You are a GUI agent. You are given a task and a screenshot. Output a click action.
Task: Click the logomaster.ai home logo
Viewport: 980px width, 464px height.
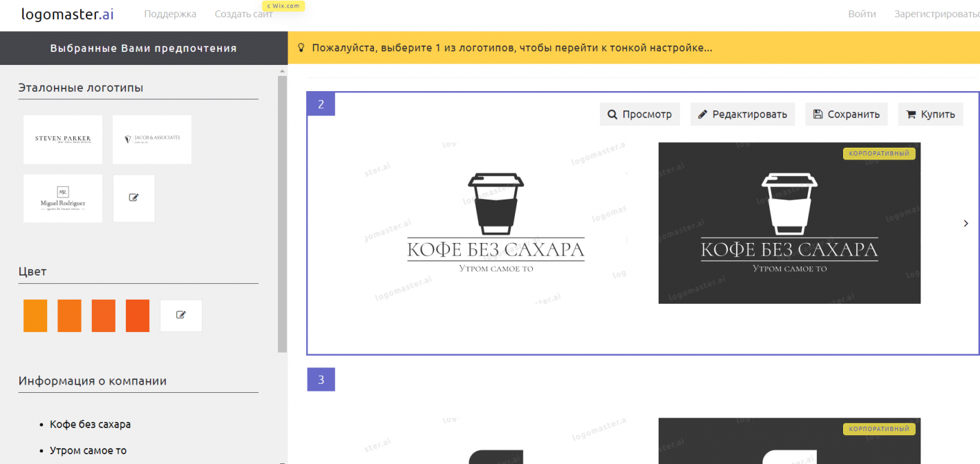[x=67, y=14]
